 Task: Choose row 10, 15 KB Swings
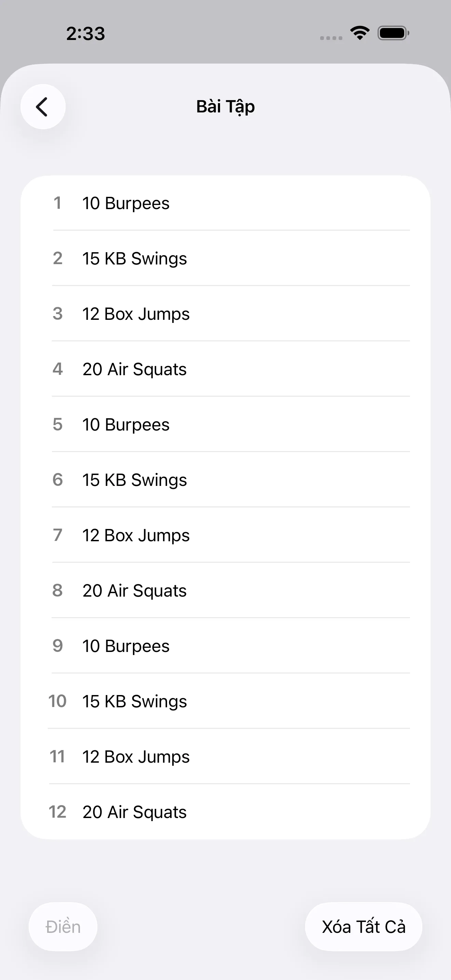(225, 701)
